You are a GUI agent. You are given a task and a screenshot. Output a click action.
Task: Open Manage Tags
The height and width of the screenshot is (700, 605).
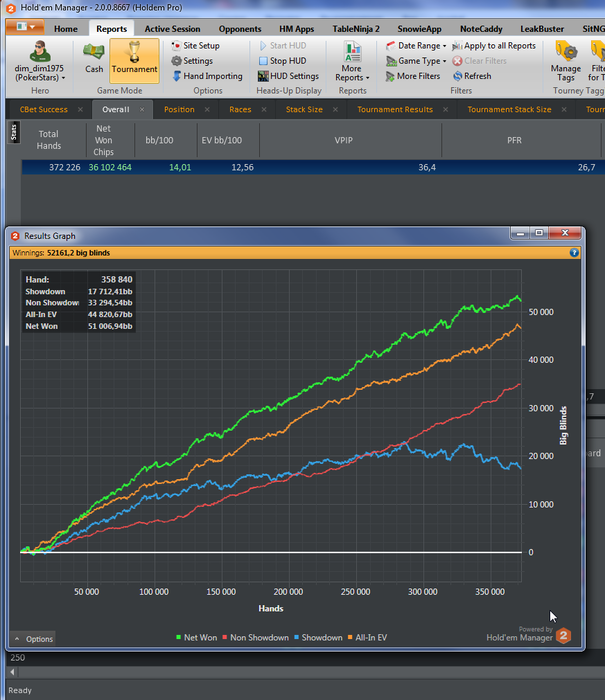click(x=566, y=61)
